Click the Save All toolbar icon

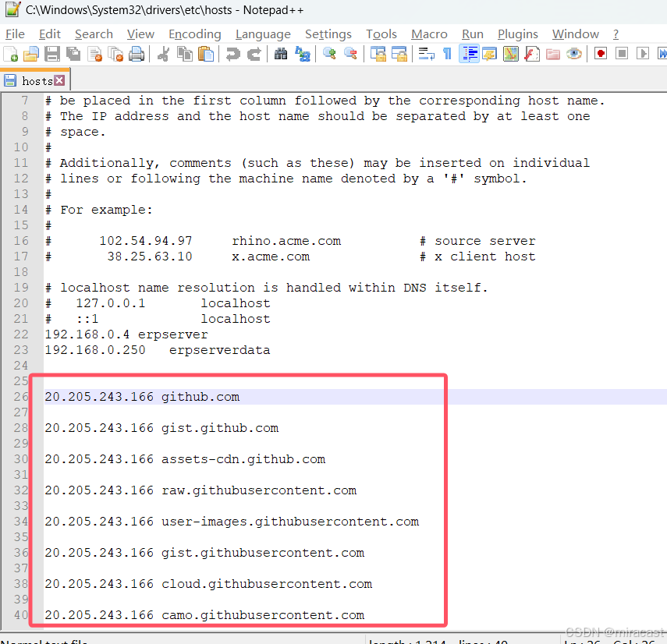coord(73,54)
